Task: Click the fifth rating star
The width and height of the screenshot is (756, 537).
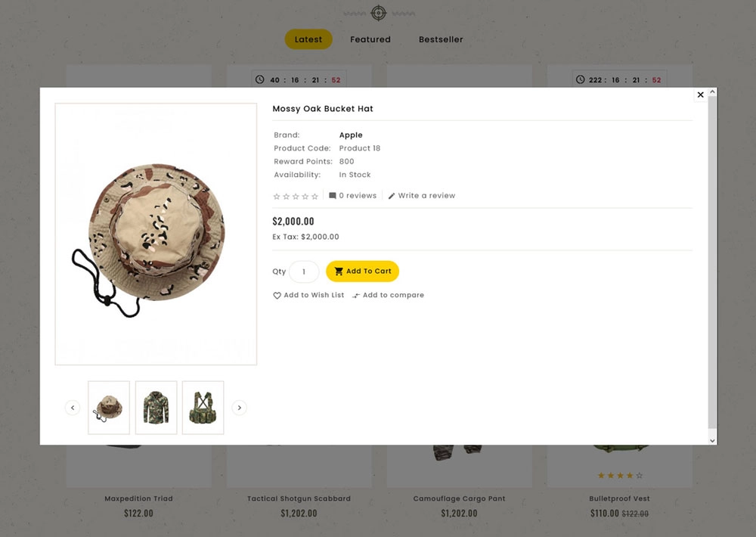Action: pos(314,196)
